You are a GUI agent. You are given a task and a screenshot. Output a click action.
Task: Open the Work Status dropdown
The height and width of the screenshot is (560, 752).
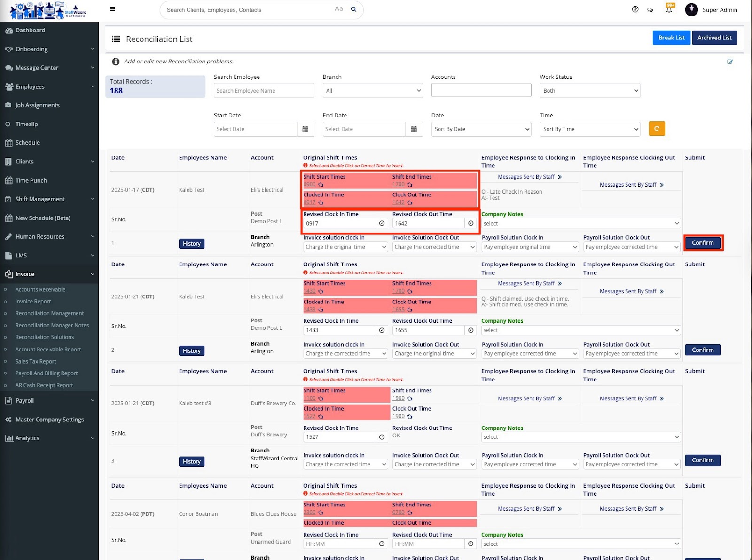pos(589,91)
